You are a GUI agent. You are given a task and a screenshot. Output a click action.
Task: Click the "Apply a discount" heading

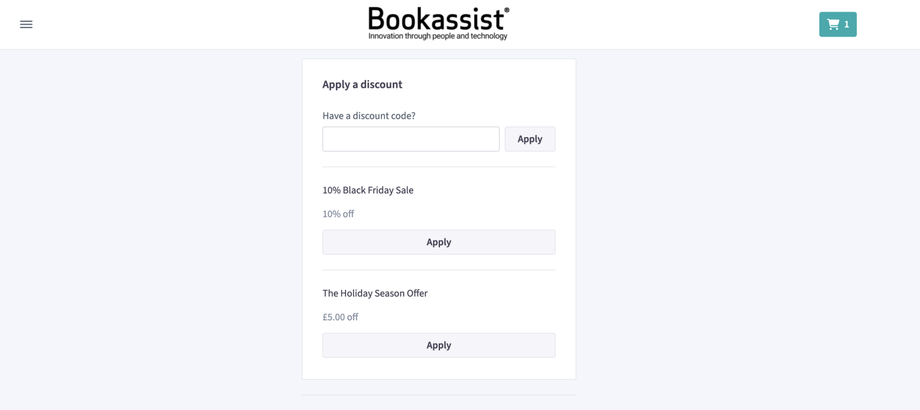click(362, 85)
